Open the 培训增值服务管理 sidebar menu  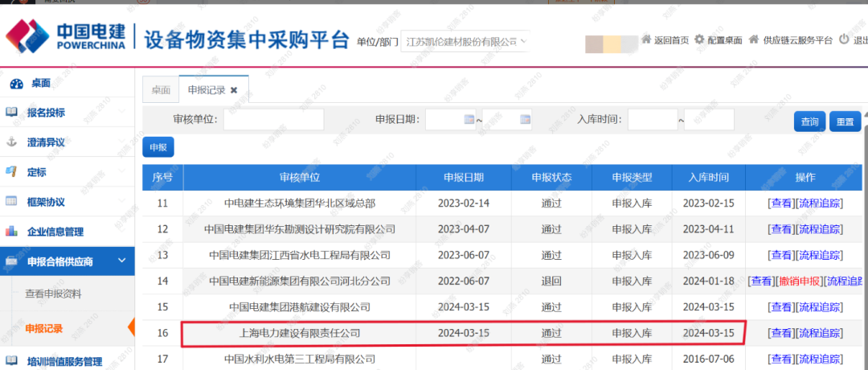(67, 361)
